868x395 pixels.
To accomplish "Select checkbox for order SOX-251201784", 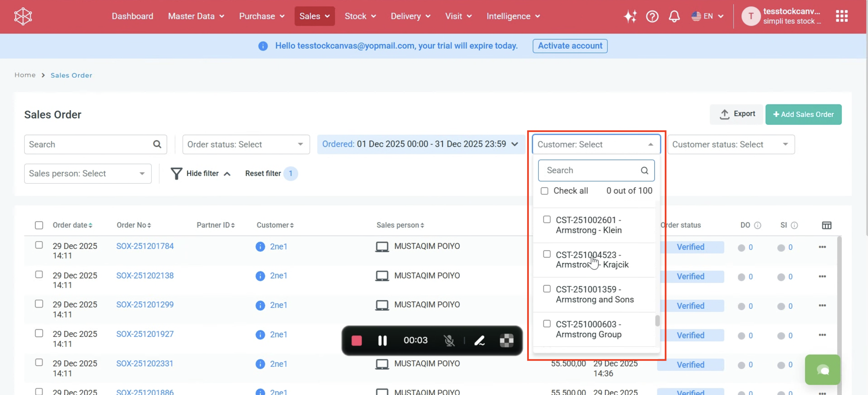I will click(x=39, y=245).
